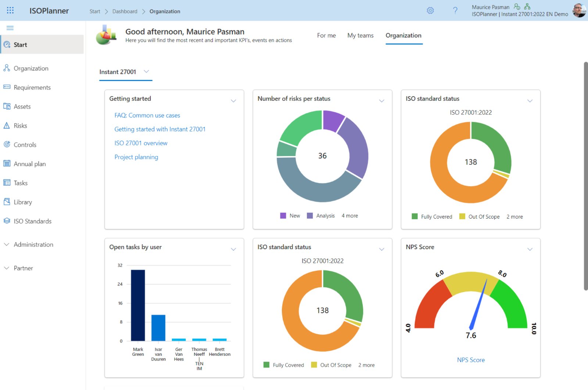588x390 pixels.
Task: Click the Organization sidebar icon
Action: (7, 68)
